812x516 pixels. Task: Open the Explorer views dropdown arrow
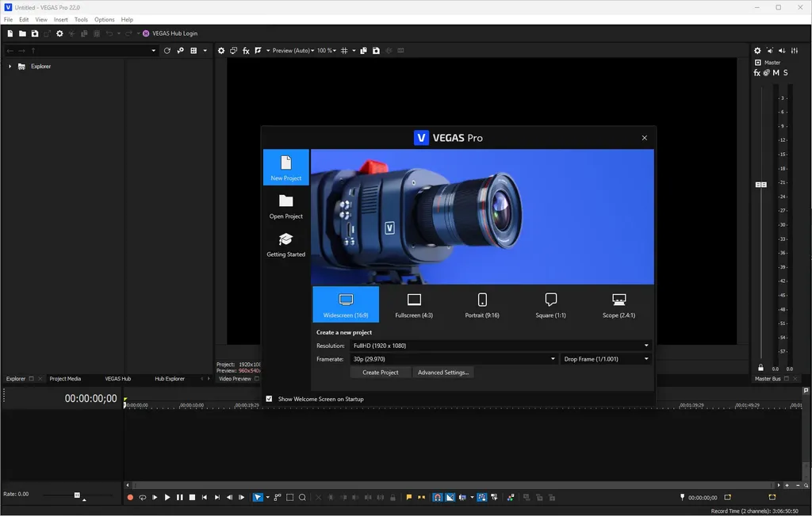tap(205, 51)
